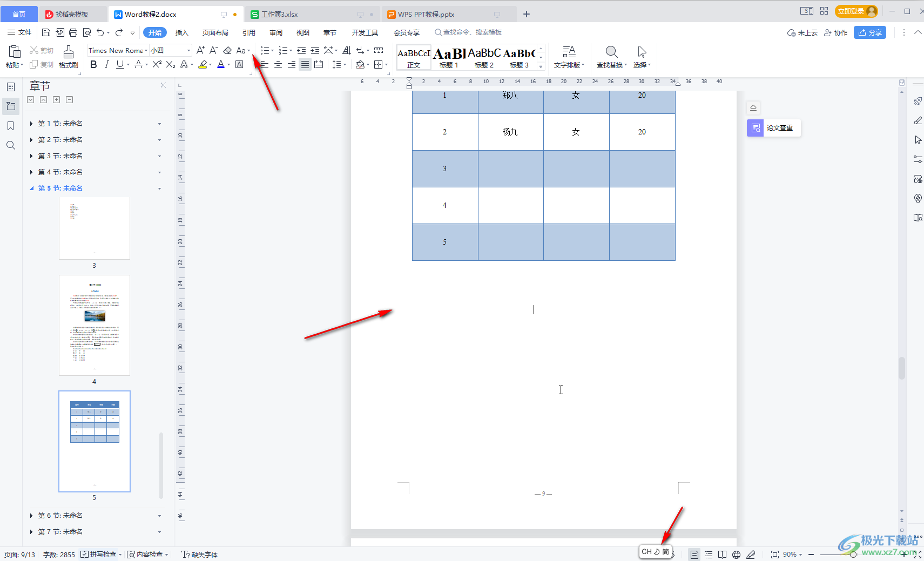The height and width of the screenshot is (561, 924).
Task: Apply superscript formatting
Action: tap(157, 64)
